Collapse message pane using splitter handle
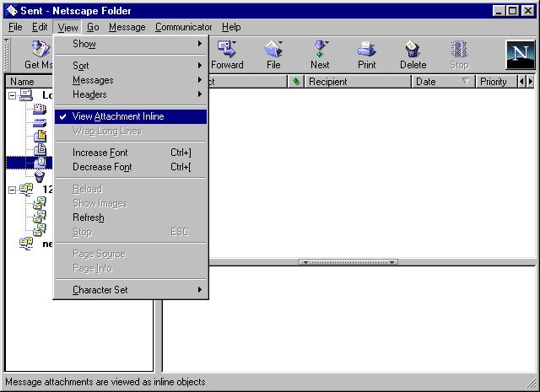Viewport: 540px width, 392px height. coord(348,262)
